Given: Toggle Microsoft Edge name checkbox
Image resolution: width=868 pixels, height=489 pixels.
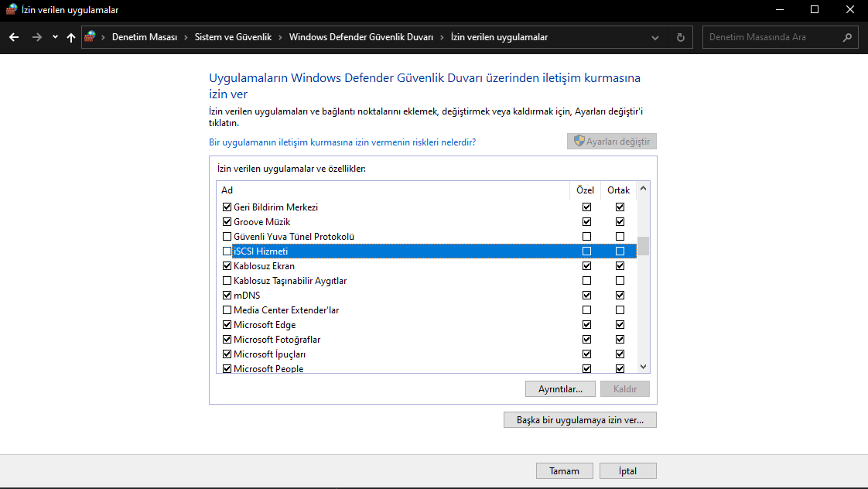Looking at the screenshot, I should click(227, 324).
